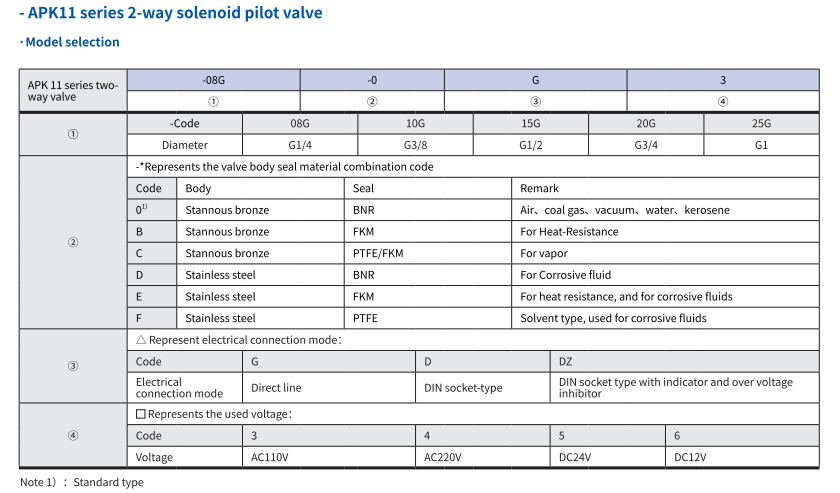Click the triangle symbol before 'Represent electrical connection mode'
840x493 pixels.
(141, 340)
